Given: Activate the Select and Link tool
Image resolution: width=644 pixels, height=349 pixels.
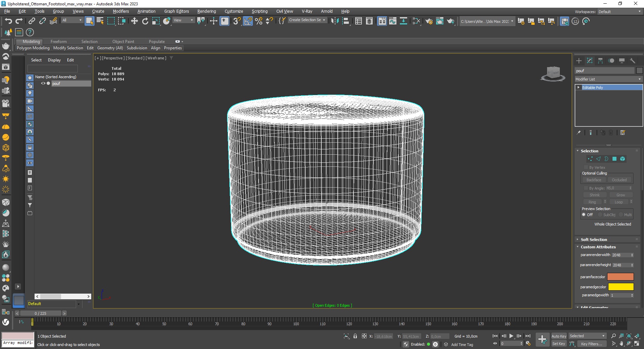Looking at the screenshot, I should pyautogui.click(x=32, y=21).
